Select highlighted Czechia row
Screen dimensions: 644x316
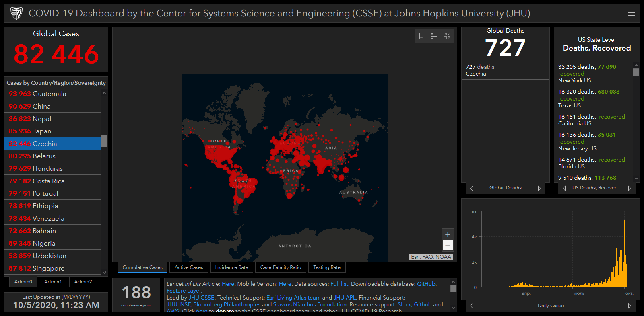click(53, 144)
